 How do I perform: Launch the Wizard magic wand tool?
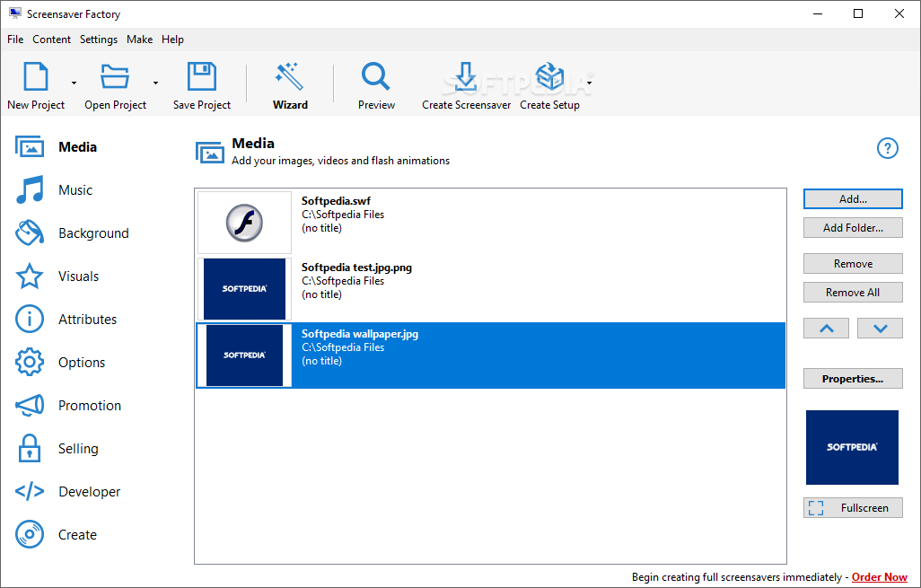(289, 76)
